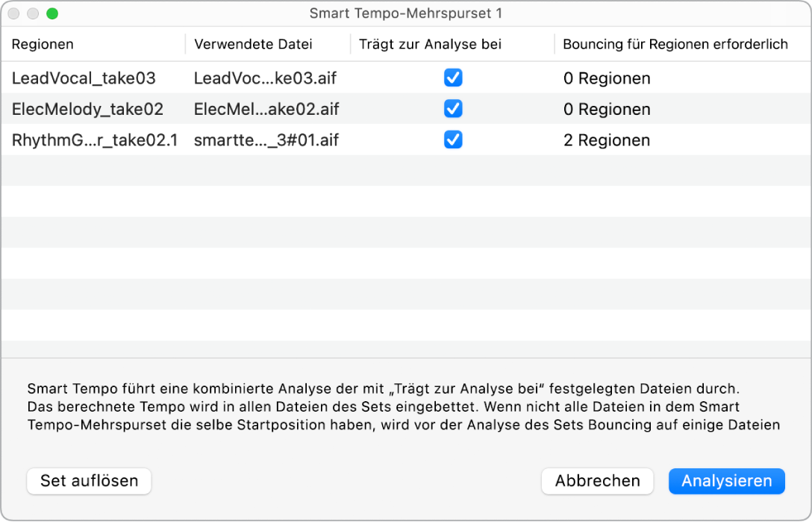Click "Set auflösen" to dissolve the set
Viewport: 812px width, 522px height.
pyautogui.click(x=89, y=481)
